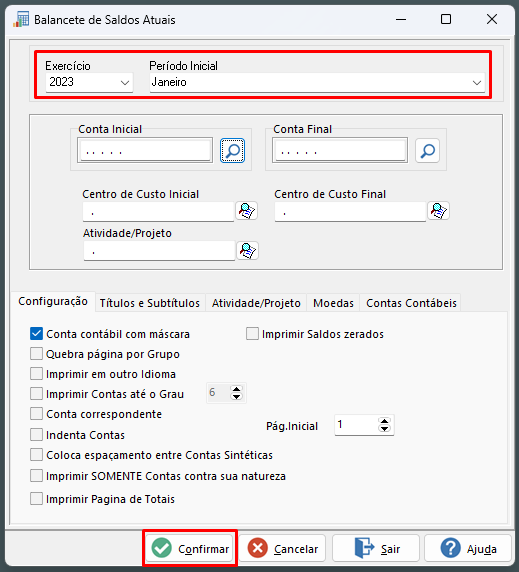The width and height of the screenshot is (519, 572).
Task: Open the Conta Inicial search magnifier
Action: point(232,150)
